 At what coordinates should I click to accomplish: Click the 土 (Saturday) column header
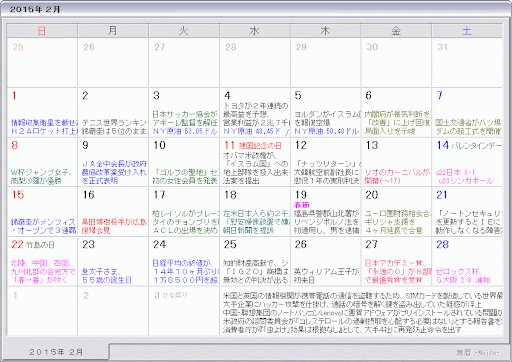[467, 31]
